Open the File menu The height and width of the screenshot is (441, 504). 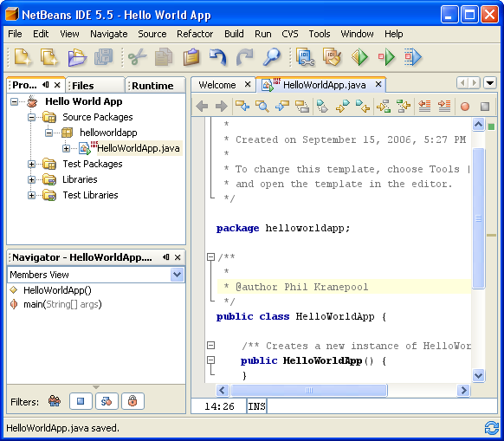point(15,34)
